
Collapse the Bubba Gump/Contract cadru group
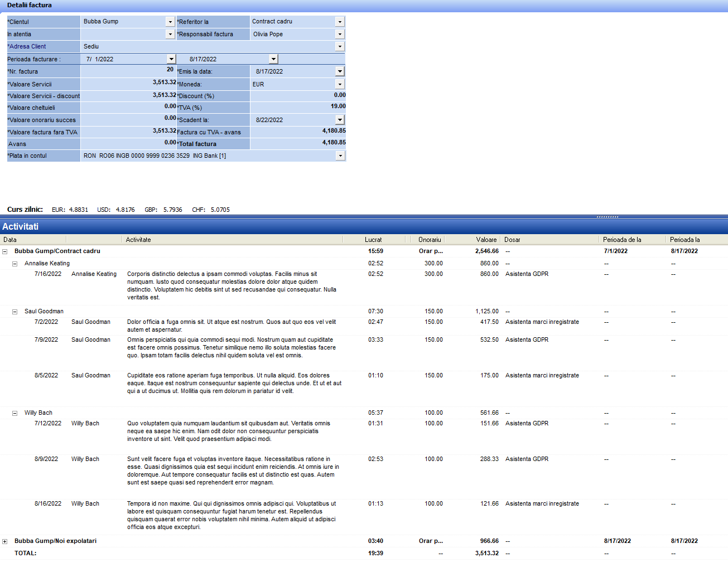coord(5,251)
